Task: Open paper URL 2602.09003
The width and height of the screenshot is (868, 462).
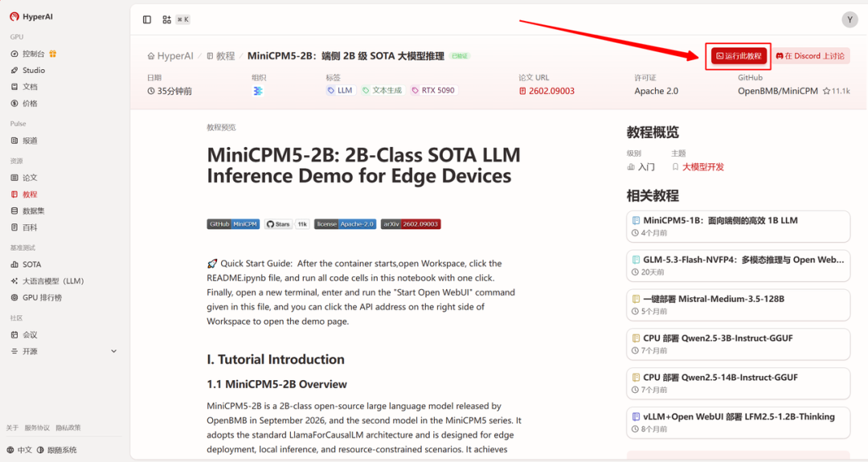Action: click(547, 91)
